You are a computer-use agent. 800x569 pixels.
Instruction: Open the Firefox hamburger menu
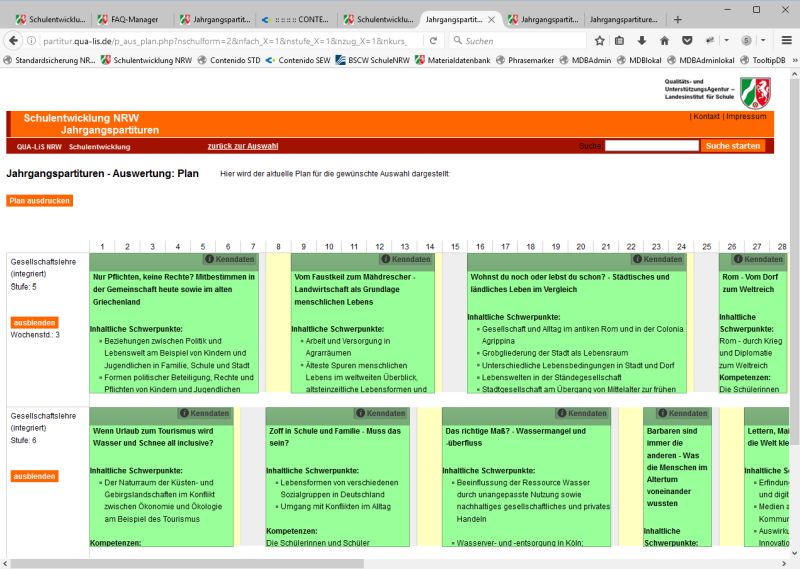pyautogui.click(x=788, y=41)
